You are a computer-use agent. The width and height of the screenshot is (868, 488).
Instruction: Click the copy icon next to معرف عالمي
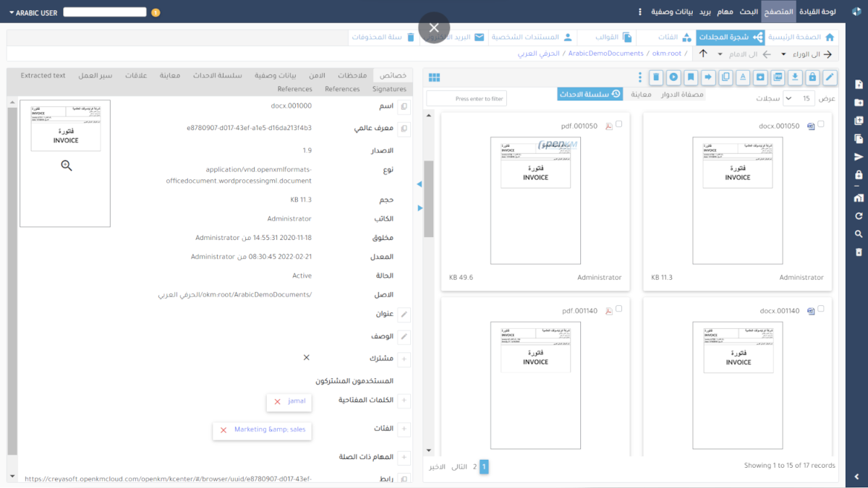click(404, 129)
